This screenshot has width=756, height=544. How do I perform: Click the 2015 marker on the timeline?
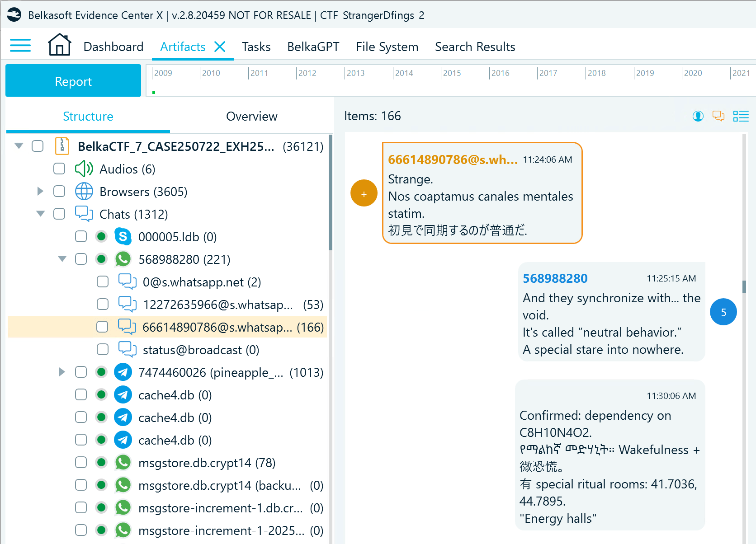coord(452,73)
